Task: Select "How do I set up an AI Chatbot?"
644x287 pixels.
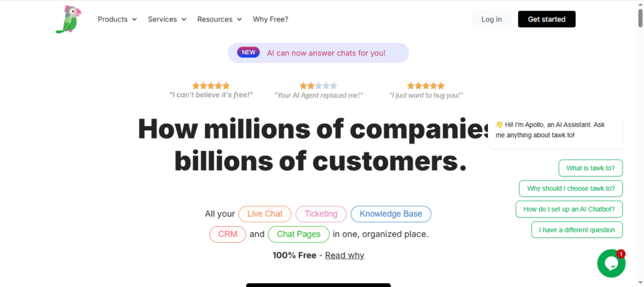Action: [x=569, y=209]
